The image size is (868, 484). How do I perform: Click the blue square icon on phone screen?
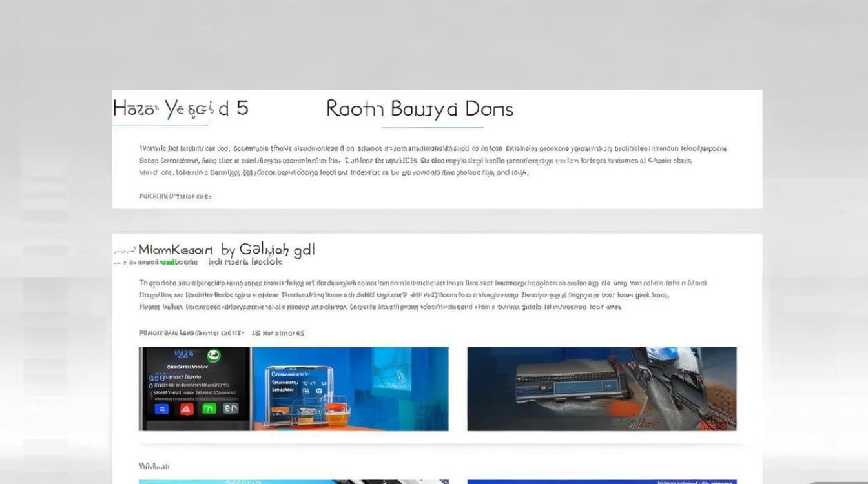163,408
